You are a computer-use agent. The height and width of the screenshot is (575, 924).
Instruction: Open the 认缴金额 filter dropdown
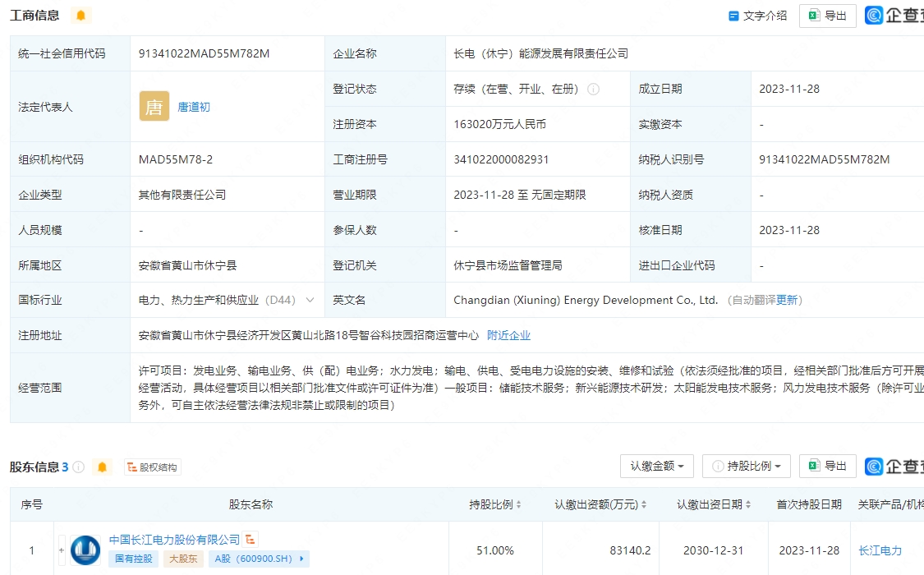[657, 466]
